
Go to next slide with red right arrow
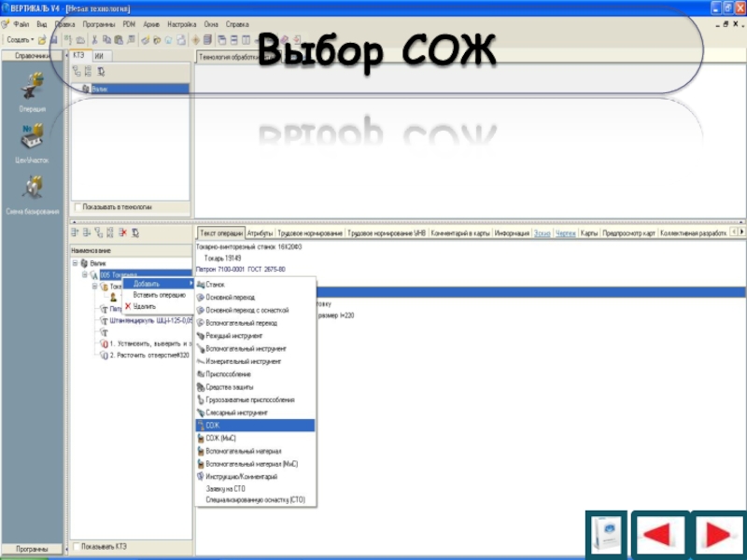pos(717,535)
